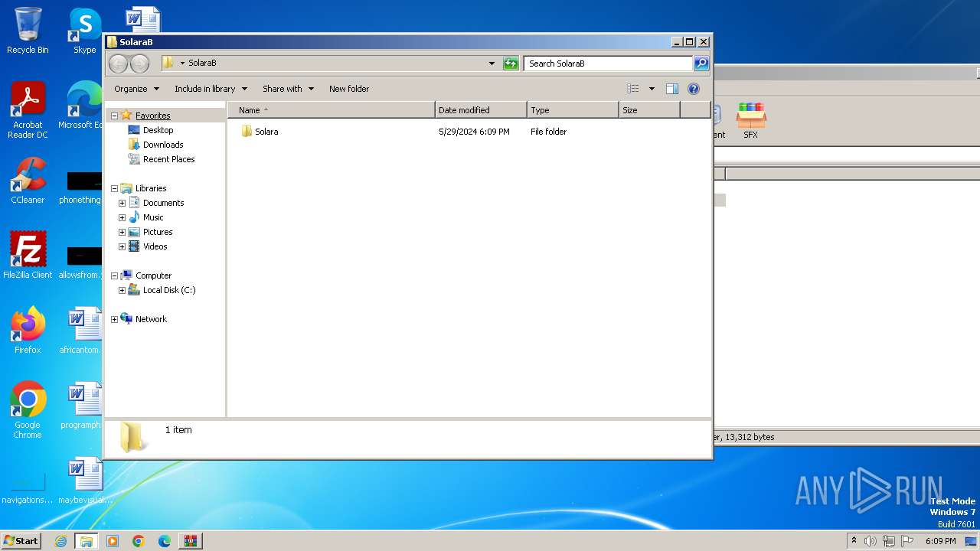Click the search magnifier icon
Screen dimensions: 980x551
(x=701, y=64)
